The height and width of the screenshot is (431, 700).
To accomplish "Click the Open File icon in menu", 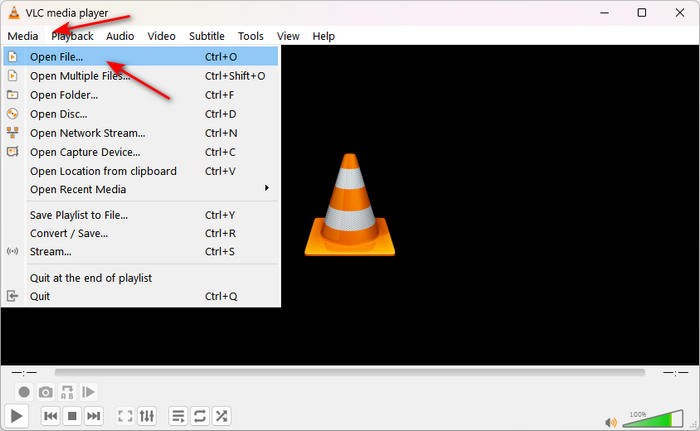I will point(12,57).
